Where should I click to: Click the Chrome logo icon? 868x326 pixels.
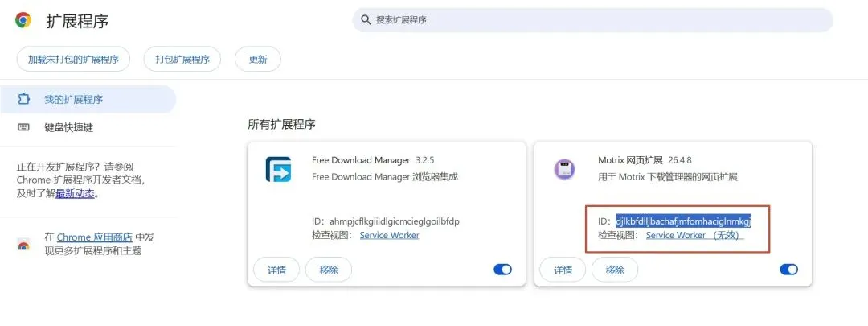point(23,20)
